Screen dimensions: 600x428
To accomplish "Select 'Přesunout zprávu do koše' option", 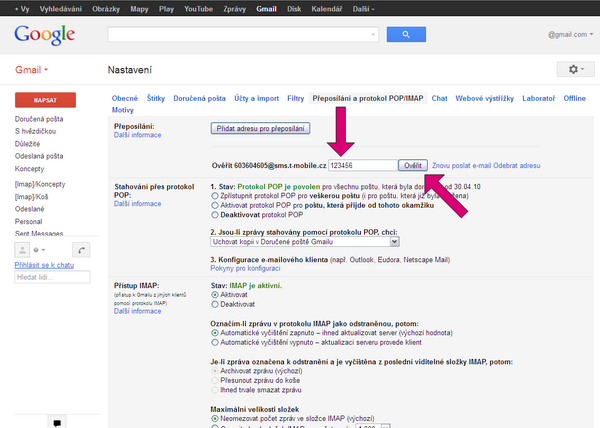I will [215, 381].
